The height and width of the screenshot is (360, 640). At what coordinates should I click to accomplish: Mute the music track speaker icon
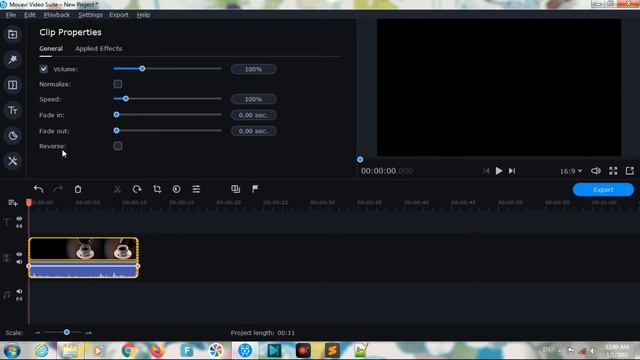(19, 291)
